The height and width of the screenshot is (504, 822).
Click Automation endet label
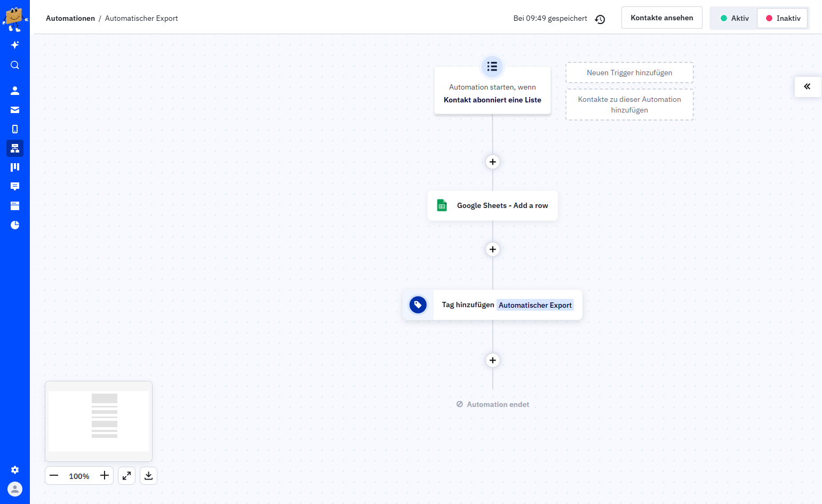493,404
